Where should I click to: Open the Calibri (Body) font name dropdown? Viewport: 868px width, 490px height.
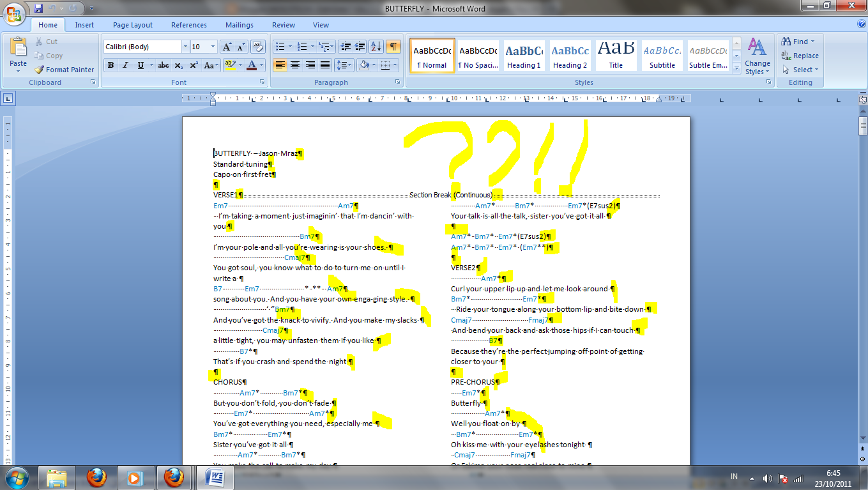185,47
